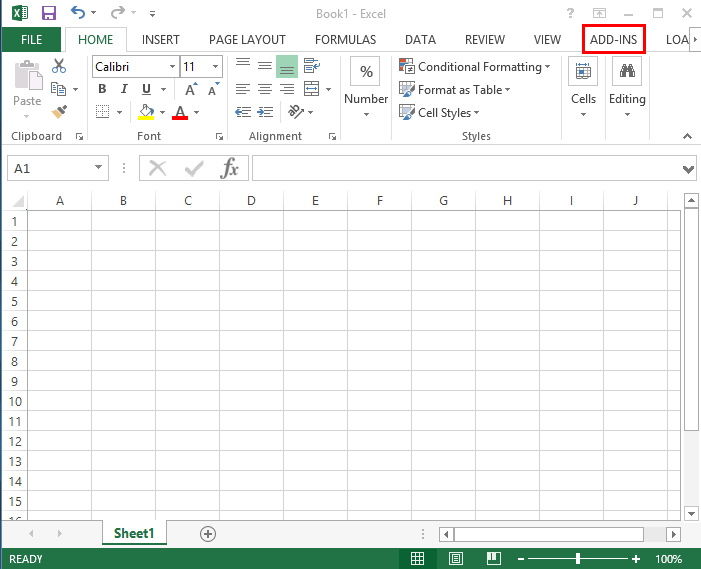
Task: Center-align text horizontally
Action: [x=265, y=89]
